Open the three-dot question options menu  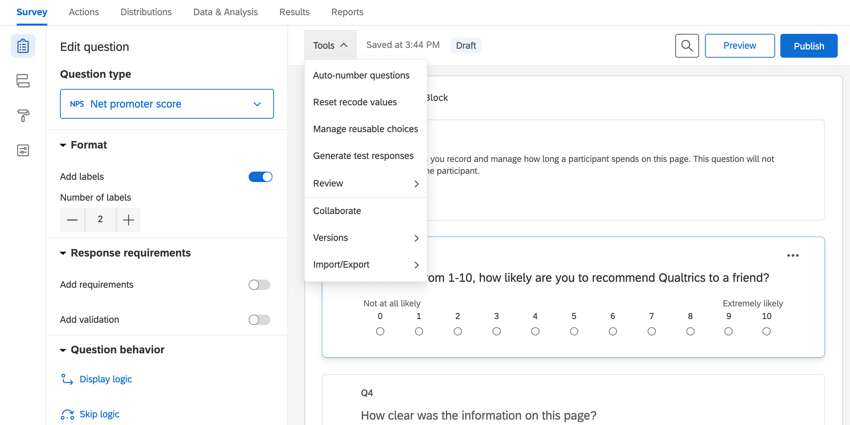[793, 255]
